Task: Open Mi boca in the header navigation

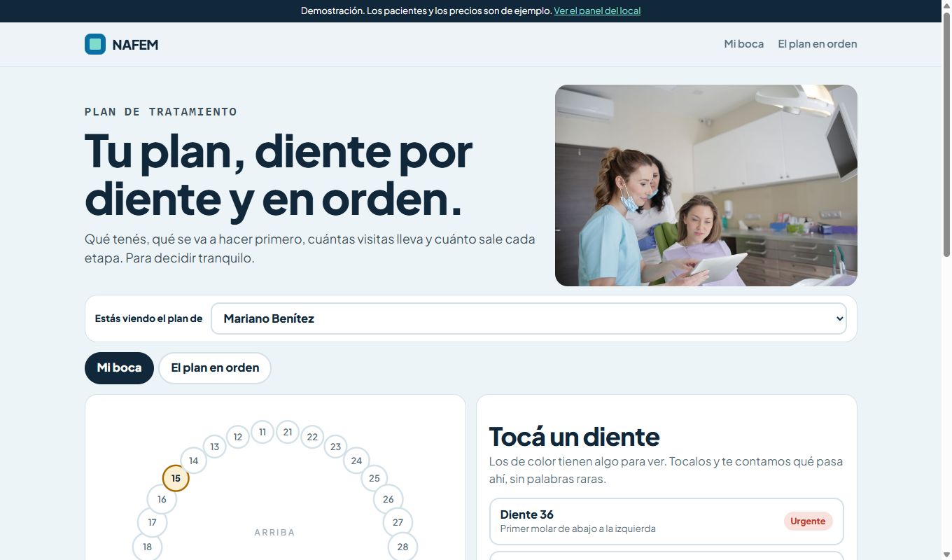Action: coord(743,44)
